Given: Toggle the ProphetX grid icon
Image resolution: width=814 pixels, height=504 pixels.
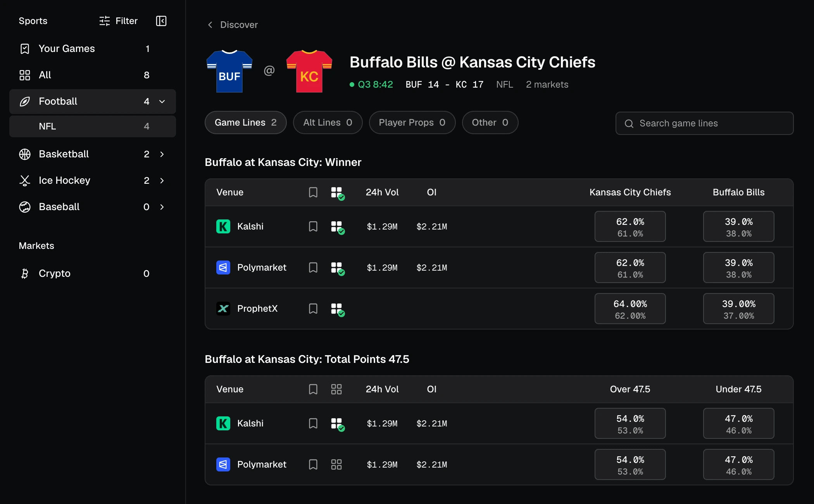Looking at the screenshot, I should (338, 310).
